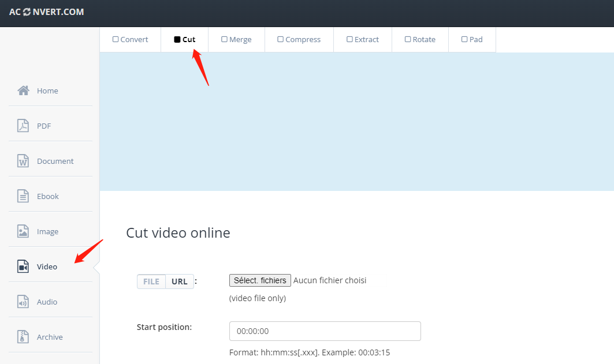614x364 pixels.
Task: Click the ACONVERT.COM logo
Action: click(47, 12)
